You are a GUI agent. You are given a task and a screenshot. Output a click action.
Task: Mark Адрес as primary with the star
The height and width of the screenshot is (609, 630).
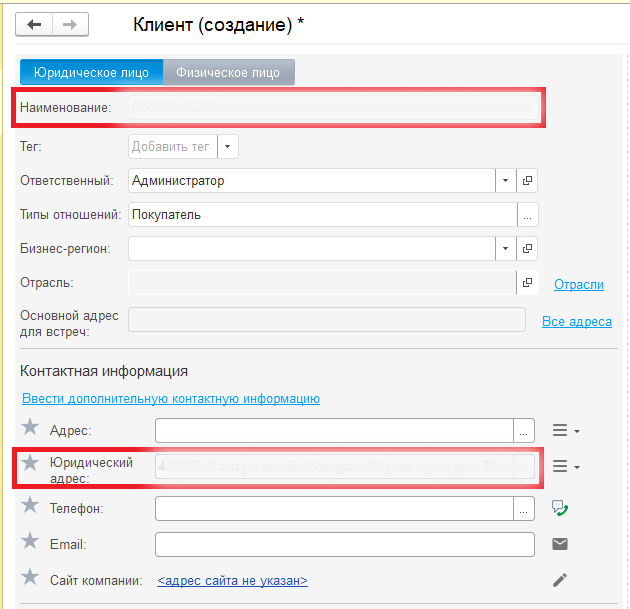point(30,430)
